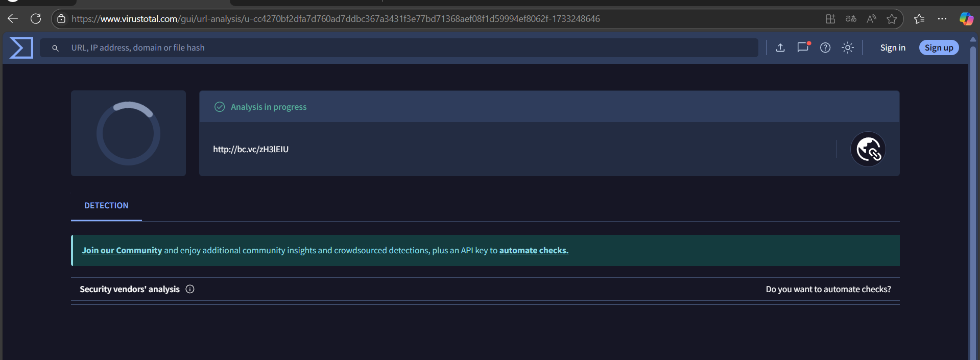This screenshot has height=360, width=980.
Task: Click the Security vendors' analysis heading
Action: pyautogui.click(x=130, y=289)
